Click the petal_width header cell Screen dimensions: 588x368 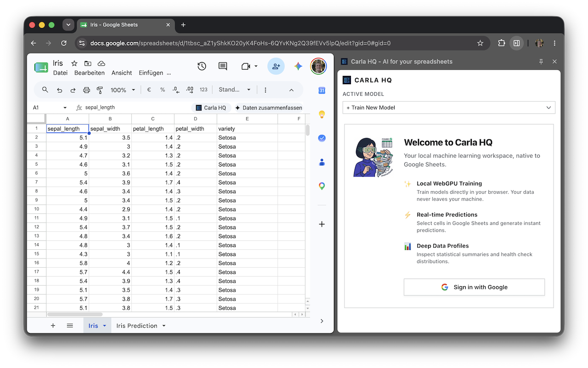click(x=196, y=129)
